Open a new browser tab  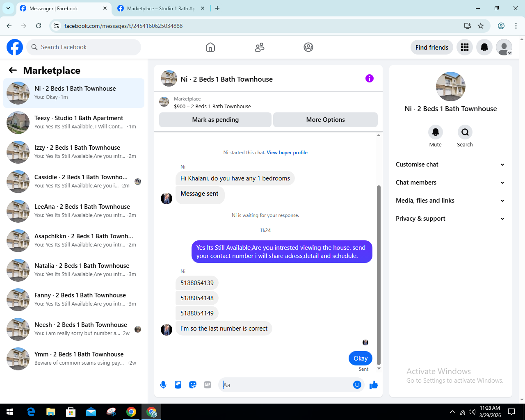click(217, 8)
